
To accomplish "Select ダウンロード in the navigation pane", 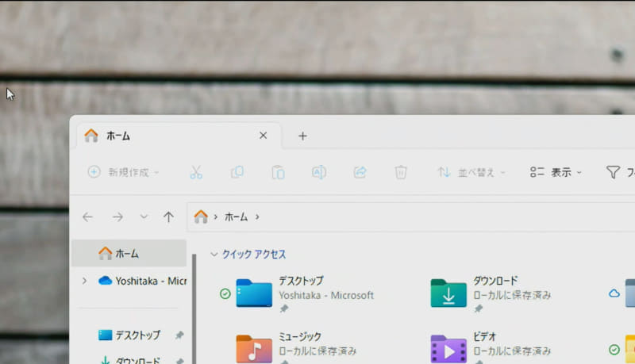I will [130, 359].
